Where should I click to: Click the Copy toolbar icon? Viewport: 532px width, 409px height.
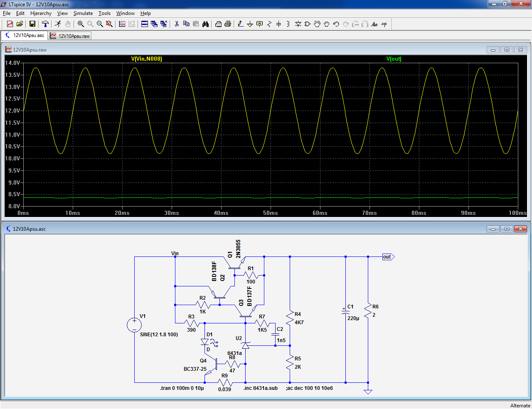[186, 24]
